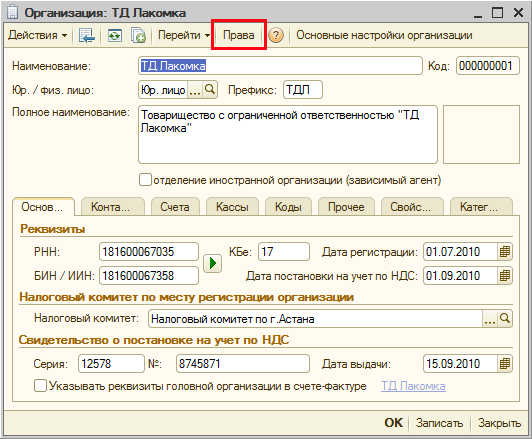
Task: Click magnifier icon in Налоговый комитет field
Action: pos(505,319)
